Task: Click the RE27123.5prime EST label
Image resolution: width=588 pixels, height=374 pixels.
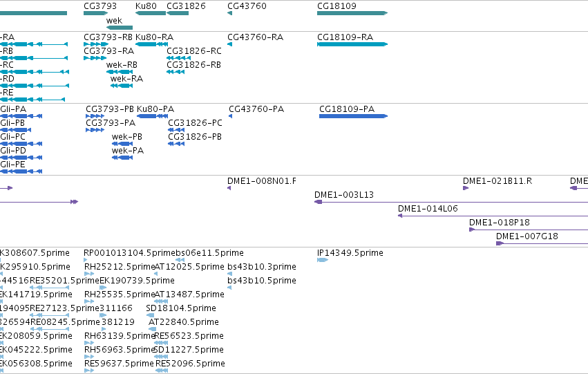Action: pos(64,309)
